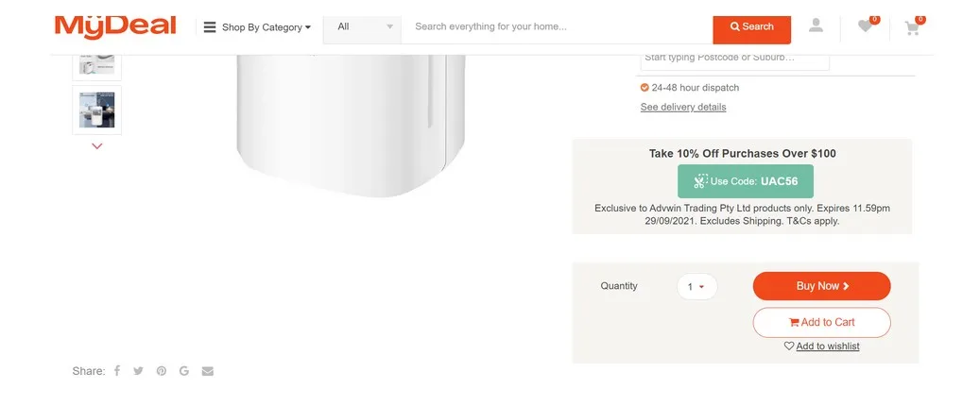980x406 pixels.
Task: Share product via email icon
Action: pyautogui.click(x=208, y=371)
